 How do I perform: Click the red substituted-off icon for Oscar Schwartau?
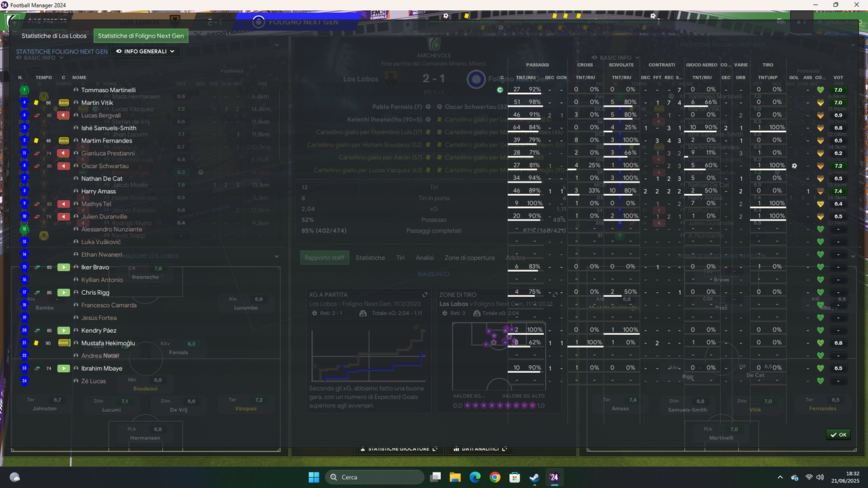64,166
